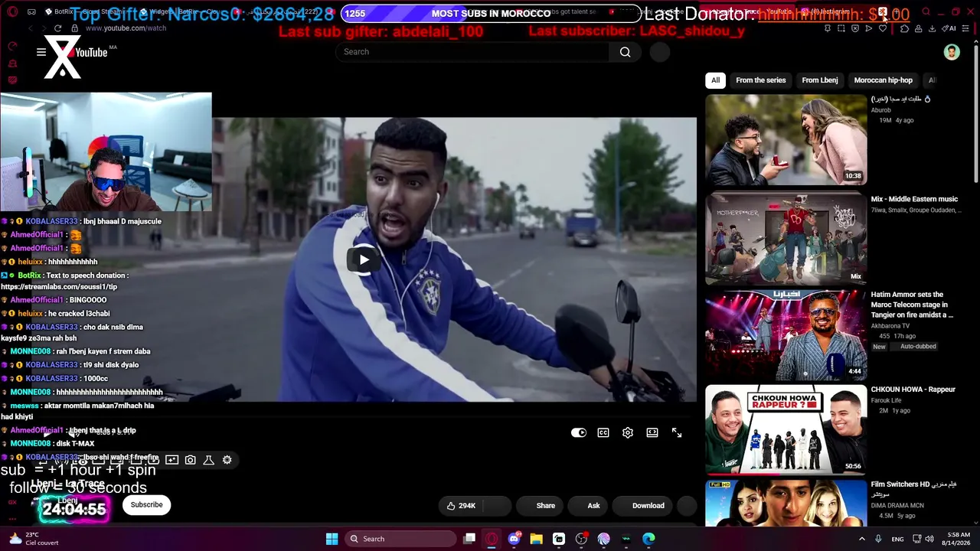Select the From Lbenj chip
980x551 pixels.
820,80
